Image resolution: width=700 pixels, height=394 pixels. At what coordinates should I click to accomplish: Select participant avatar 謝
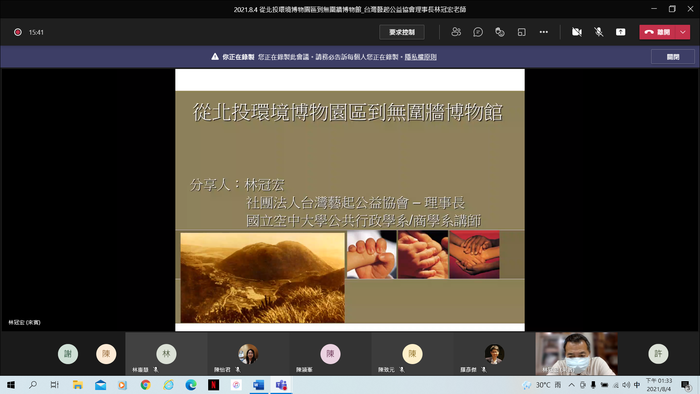click(68, 354)
